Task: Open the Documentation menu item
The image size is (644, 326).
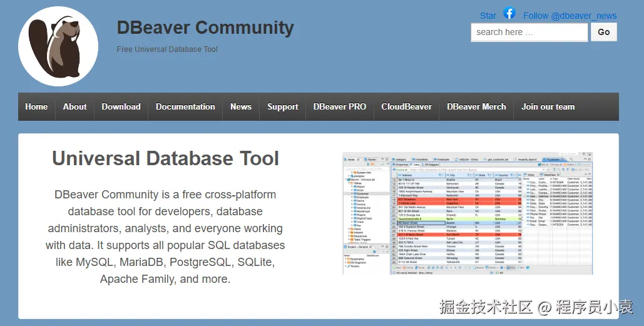Action: (x=185, y=107)
